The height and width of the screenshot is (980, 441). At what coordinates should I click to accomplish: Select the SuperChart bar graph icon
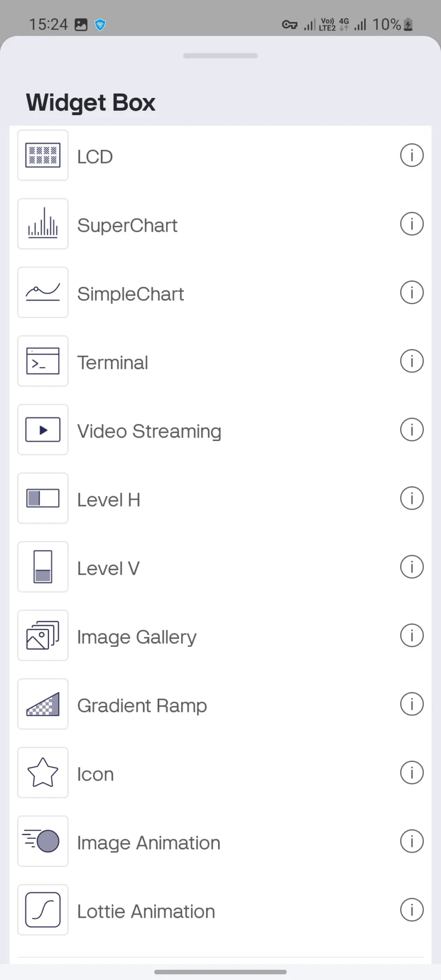(x=43, y=224)
